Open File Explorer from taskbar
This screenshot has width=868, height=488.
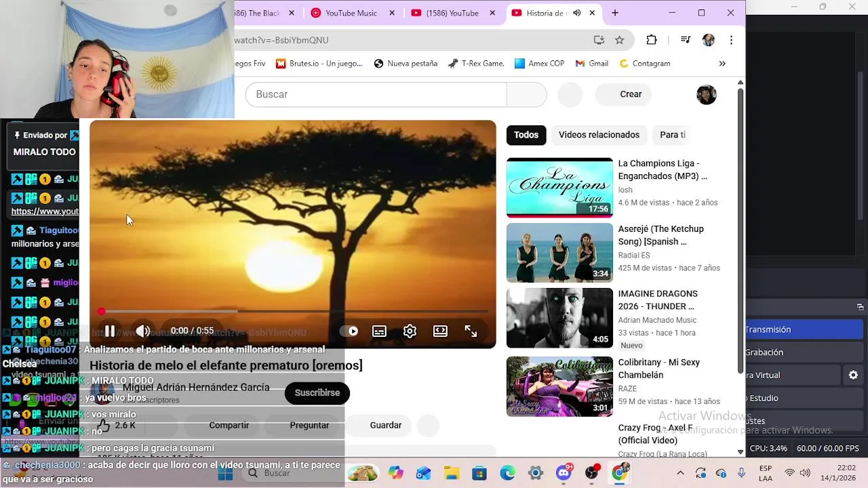click(x=452, y=473)
